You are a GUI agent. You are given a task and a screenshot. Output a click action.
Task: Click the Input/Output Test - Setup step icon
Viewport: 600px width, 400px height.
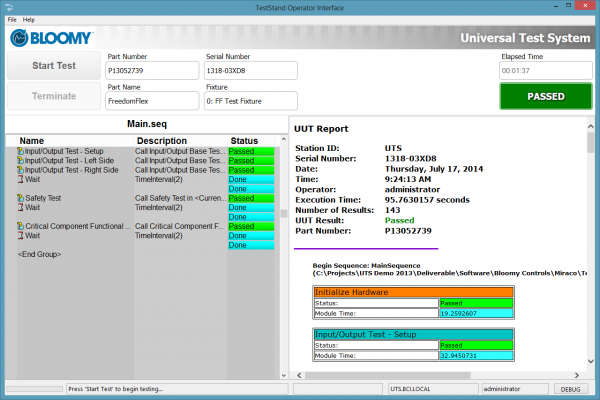point(20,151)
